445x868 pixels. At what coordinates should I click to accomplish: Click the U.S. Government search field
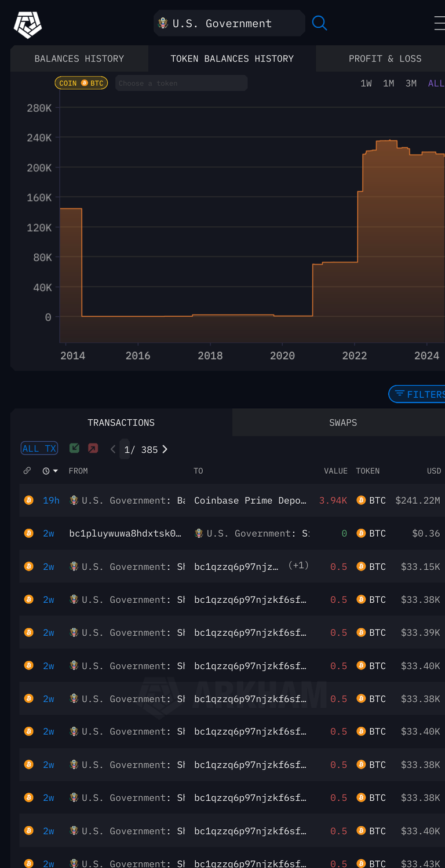point(229,23)
